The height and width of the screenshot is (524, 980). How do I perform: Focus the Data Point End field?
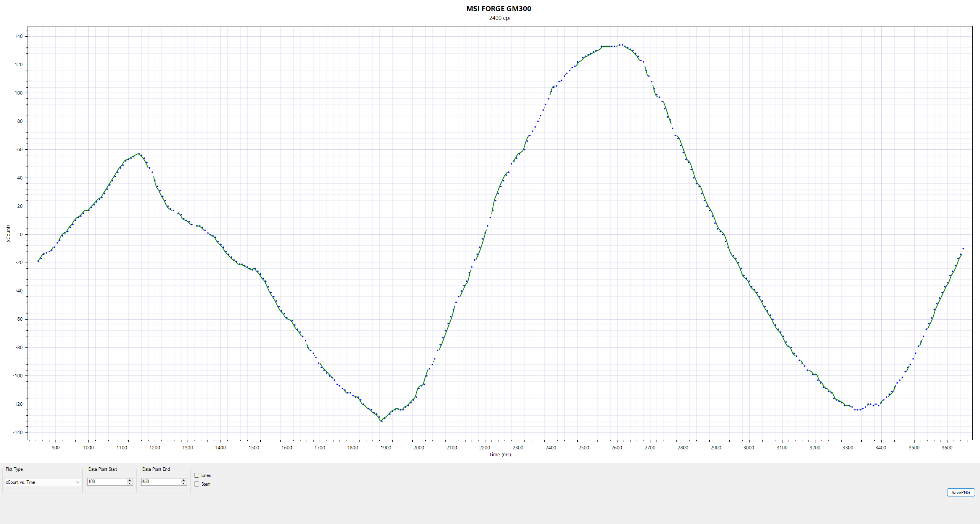pyautogui.click(x=161, y=482)
